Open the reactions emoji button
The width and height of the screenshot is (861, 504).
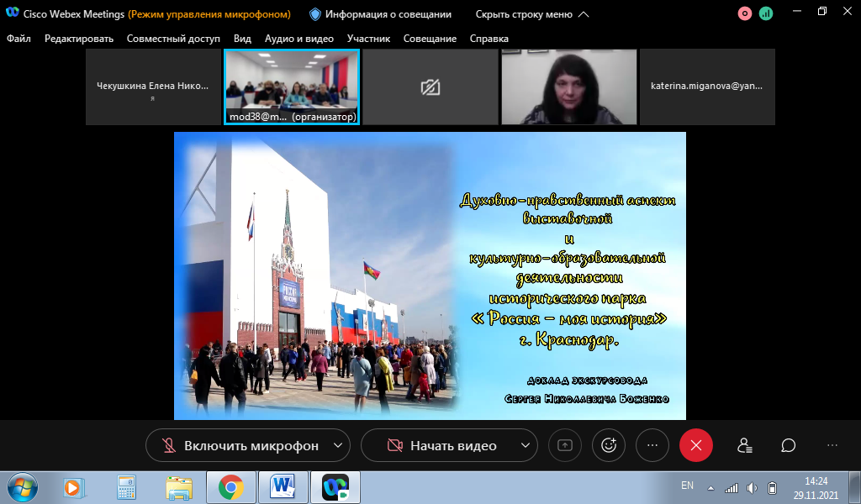608,445
